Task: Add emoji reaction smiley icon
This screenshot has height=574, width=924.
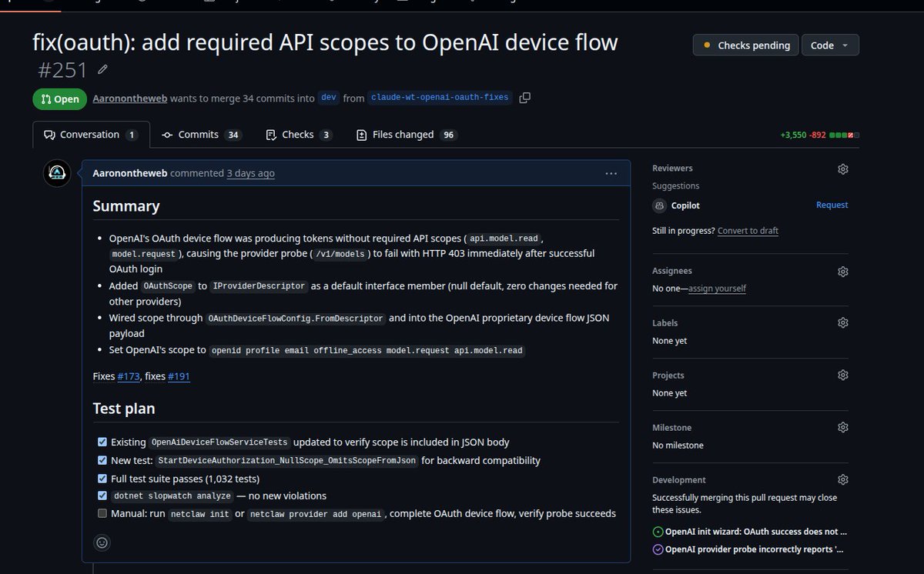Action: tap(102, 542)
